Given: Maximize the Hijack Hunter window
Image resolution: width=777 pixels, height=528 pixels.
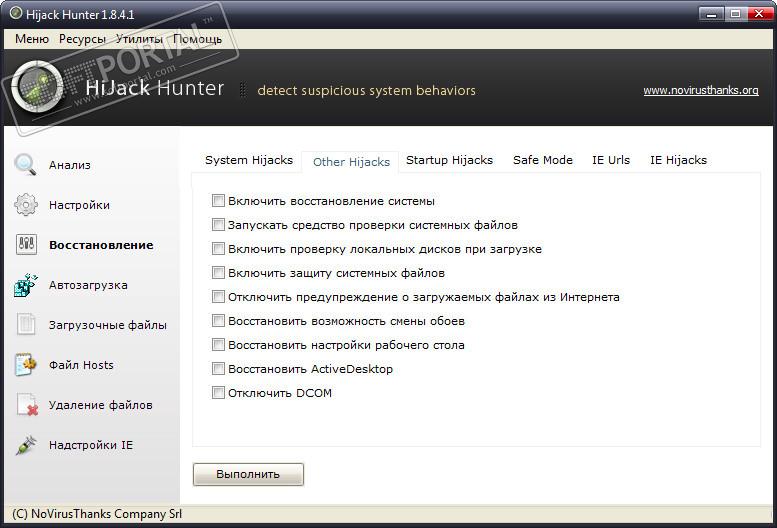Looking at the screenshot, I should click(736, 14).
